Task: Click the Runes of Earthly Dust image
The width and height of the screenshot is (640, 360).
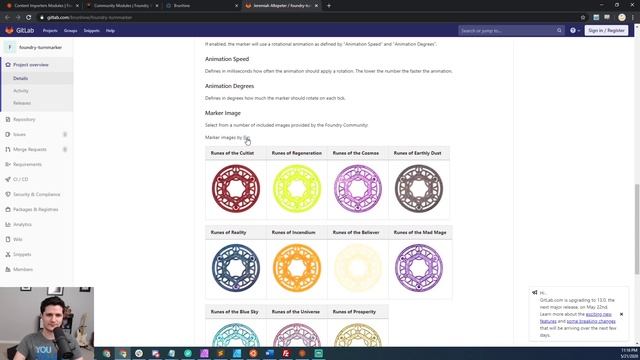Action: (x=419, y=189)
